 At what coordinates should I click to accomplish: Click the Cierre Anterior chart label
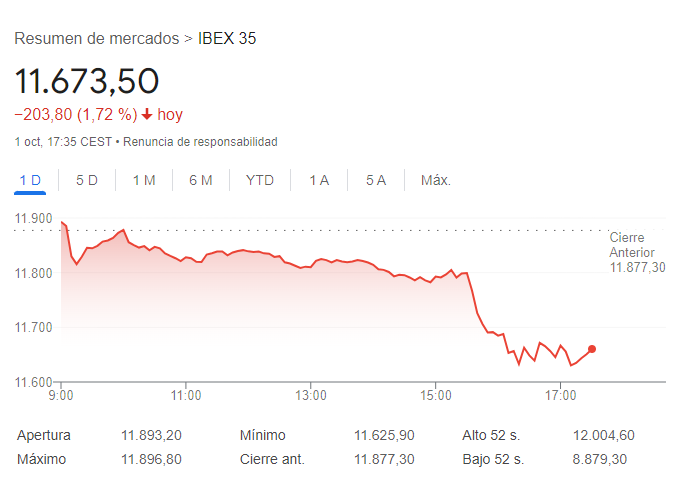click(636, 252)
